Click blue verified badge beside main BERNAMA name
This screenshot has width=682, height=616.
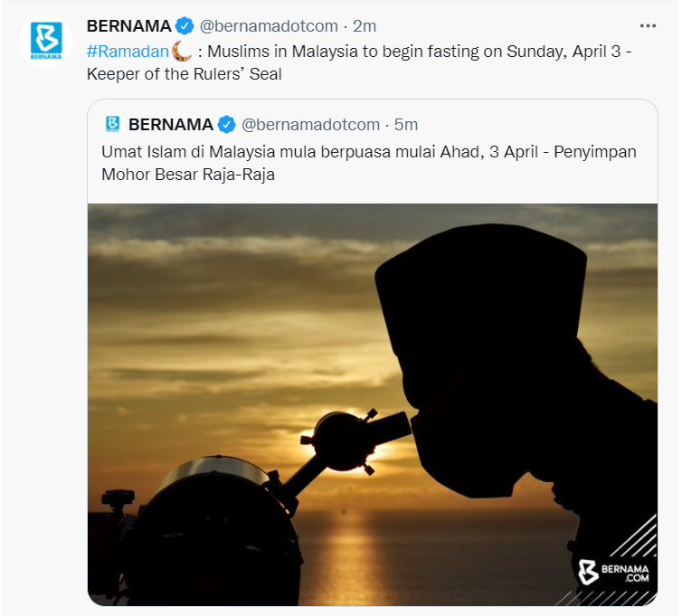click(185, 26)
